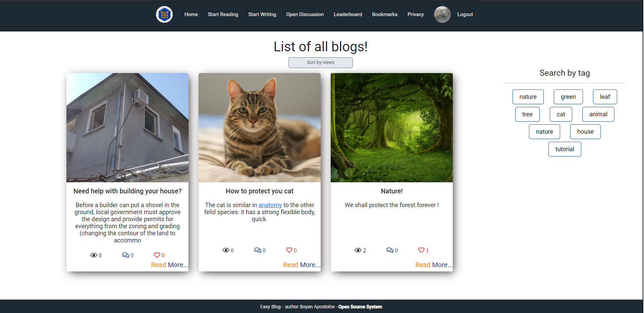The image size is (644, 313).
Task: Toggle the heart on the house building post
Action: [x=157, y=255]
